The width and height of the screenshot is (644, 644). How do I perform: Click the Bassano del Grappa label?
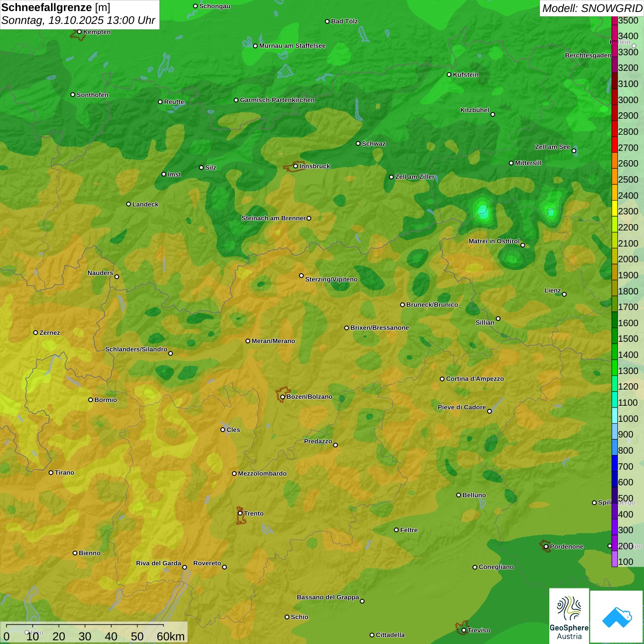click(x=328, y=597)
